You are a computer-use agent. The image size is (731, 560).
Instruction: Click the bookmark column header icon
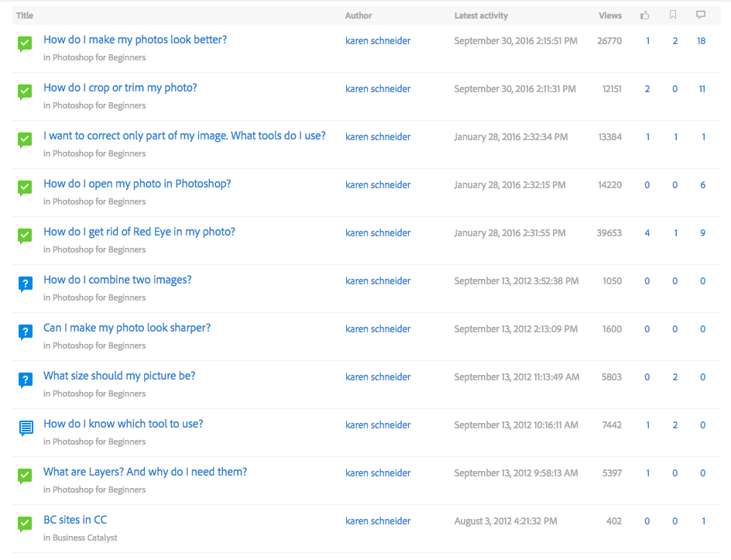[x=673, y=15]
